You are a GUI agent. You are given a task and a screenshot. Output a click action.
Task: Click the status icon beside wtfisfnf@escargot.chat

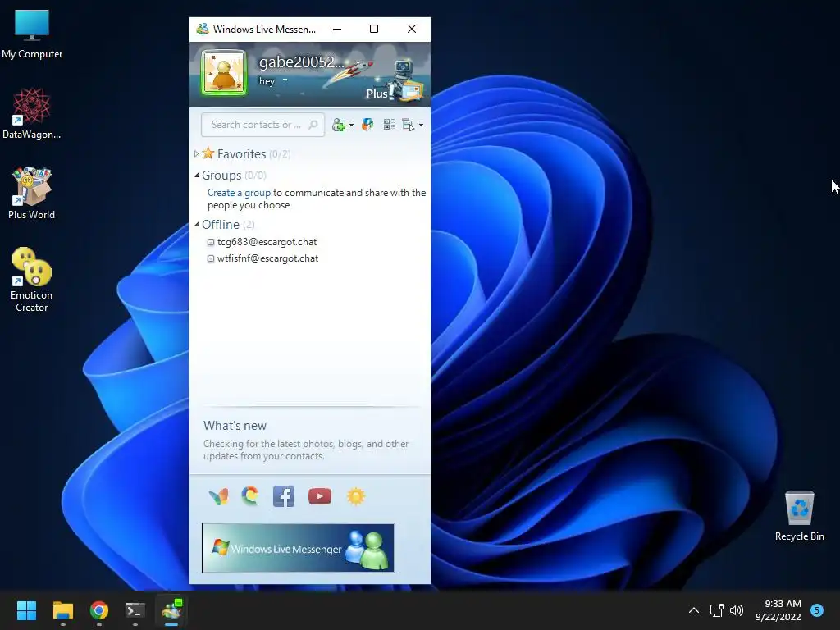tap(211, 258)
